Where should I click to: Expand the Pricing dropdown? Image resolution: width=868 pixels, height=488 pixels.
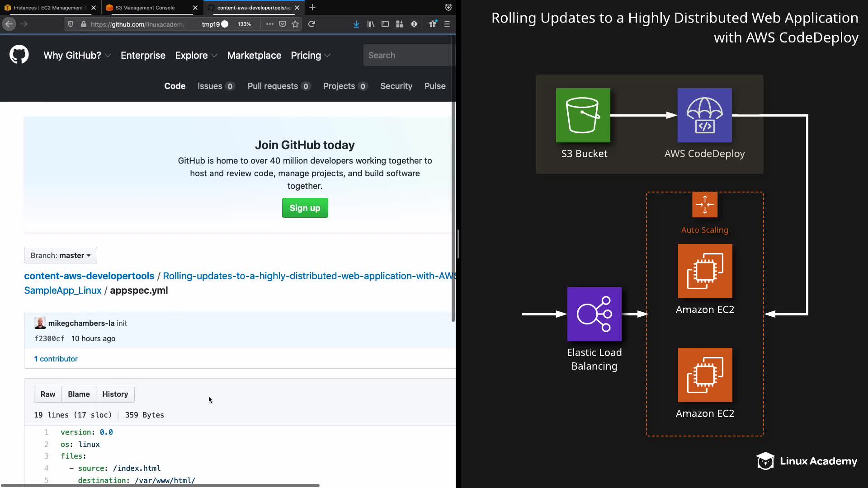coord(311,55)
